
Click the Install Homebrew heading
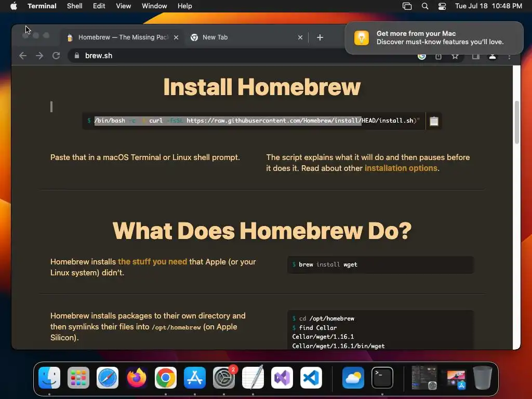click(x=262, y=87)
